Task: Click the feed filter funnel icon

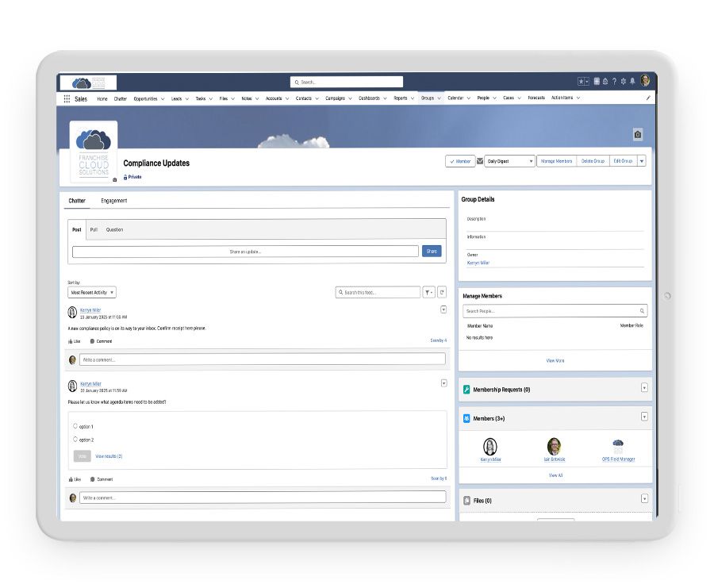Action: 428,293
